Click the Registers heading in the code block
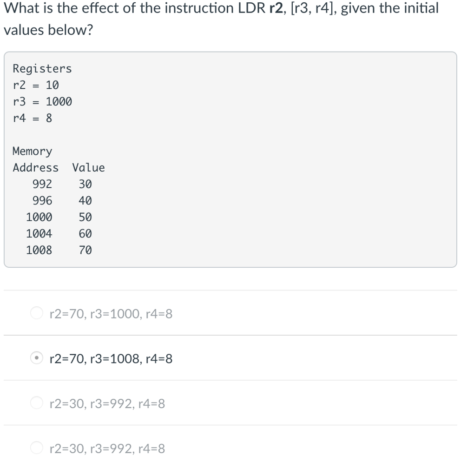This screenshot has width=460, height=476. [42, 68]
